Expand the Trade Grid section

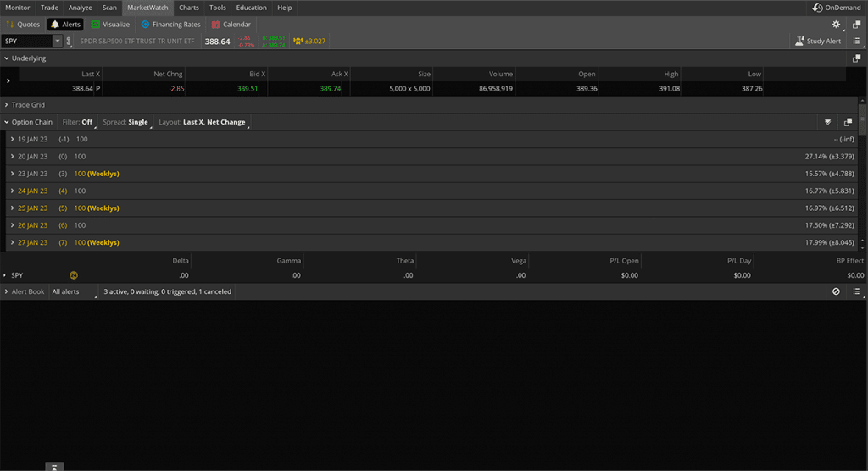click(7, 104)
